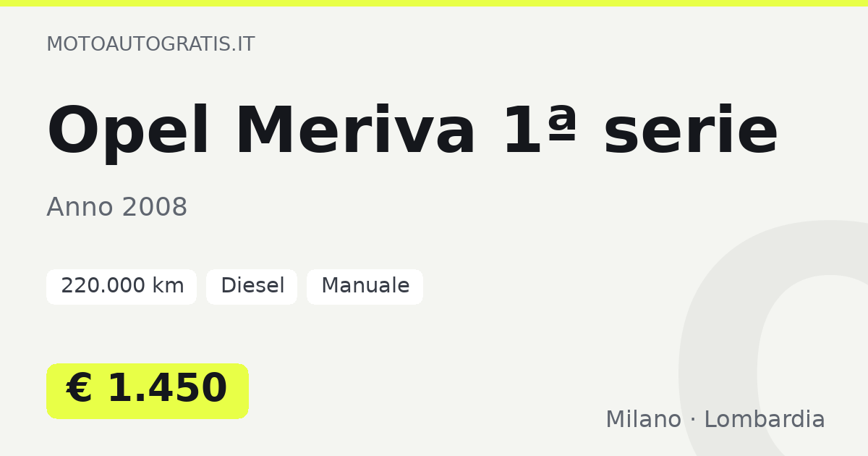
Task: Click the MOTOAUTOGRATIS.IT site name
Action: tap(150, 44)
